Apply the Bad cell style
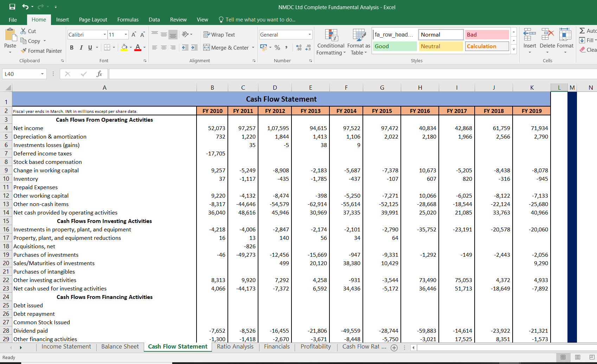This screenshot has height=364, width=597. click(487, 34)
